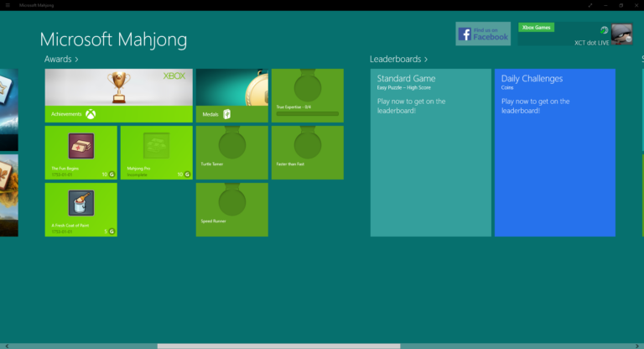
Task: Click the faded Mahjong Pro achievement icon
Action: coord(157,145)
